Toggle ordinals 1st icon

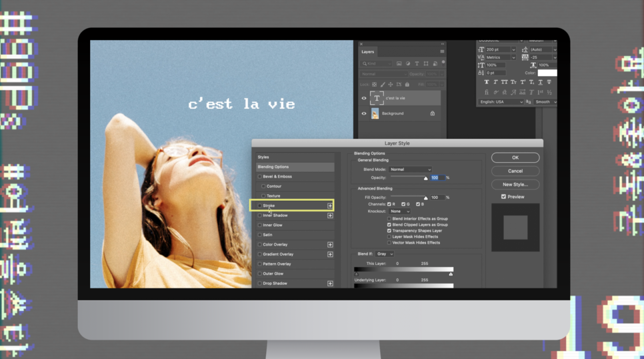click(x=540, y=93)
